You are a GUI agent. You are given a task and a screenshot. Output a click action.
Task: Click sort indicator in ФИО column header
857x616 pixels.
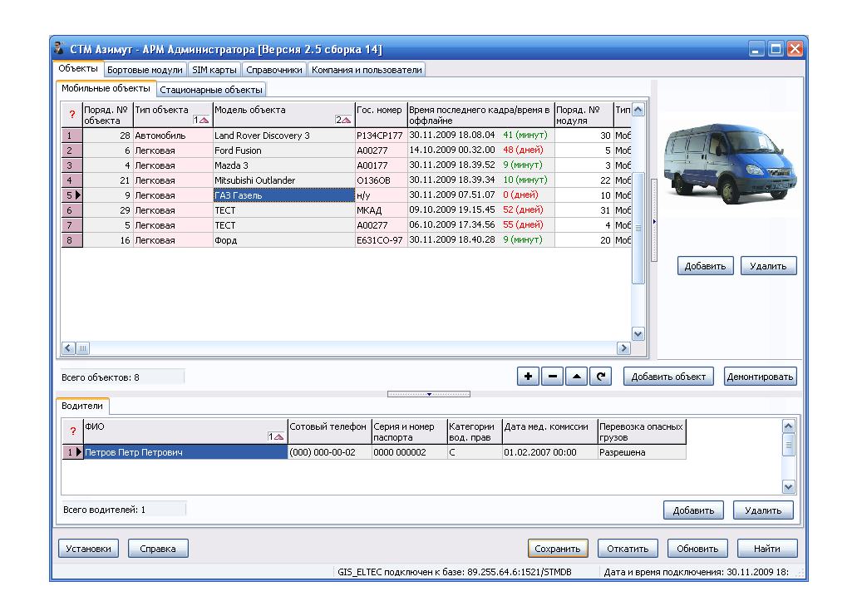(x=276, y=436)
